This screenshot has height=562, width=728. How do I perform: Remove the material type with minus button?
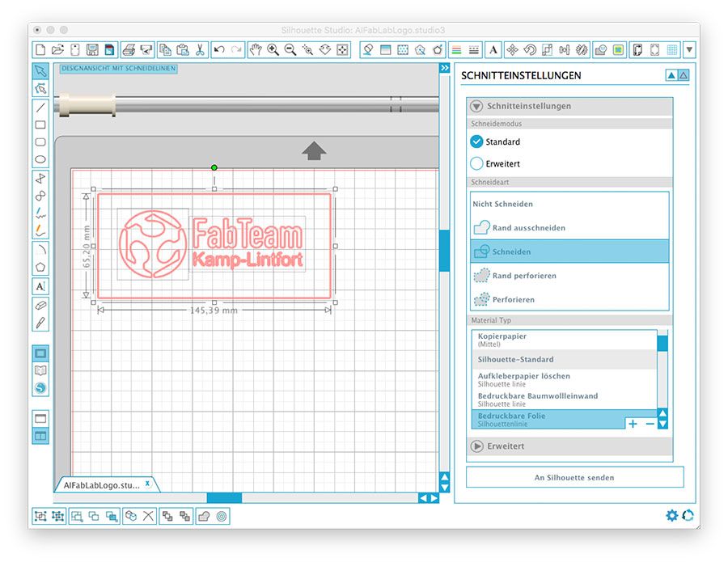pos(650,424)
